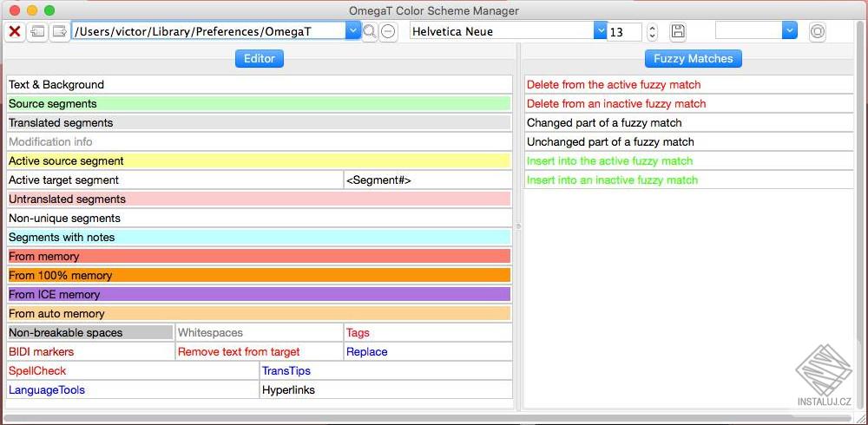Image resolution: width=868 pixels, height=425 pixels.
Task: Close the window with red button
Action: (15, 10)
